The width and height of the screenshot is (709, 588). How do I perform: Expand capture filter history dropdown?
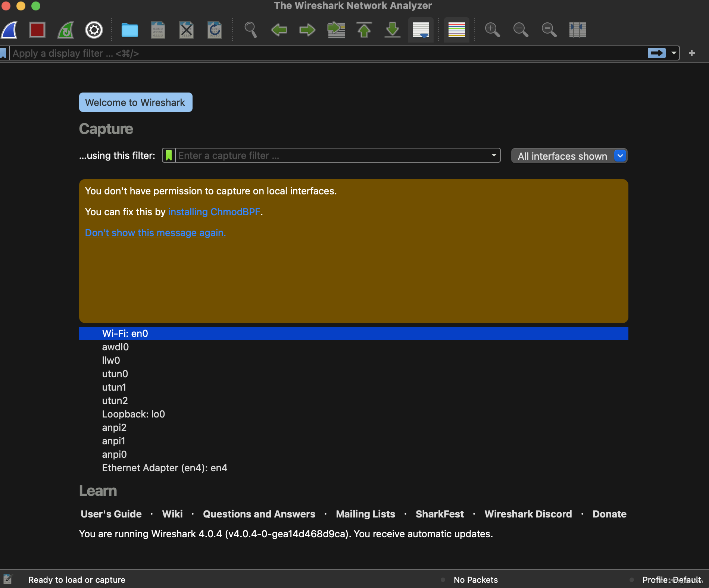pyautogui.click(x=494, y=155)
